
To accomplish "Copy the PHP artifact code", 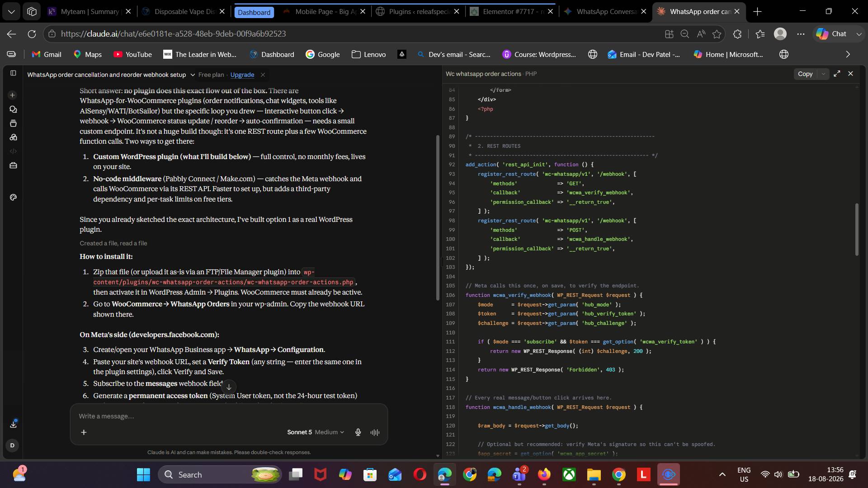I will (805, 74).
